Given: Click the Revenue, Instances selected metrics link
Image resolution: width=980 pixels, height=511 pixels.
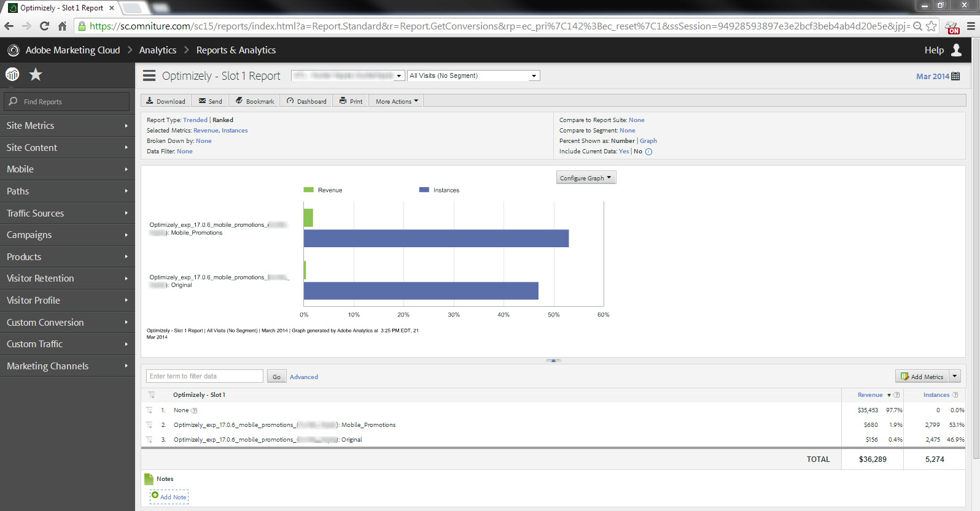Looking at the screenshot, I should (x=220, y=131).
